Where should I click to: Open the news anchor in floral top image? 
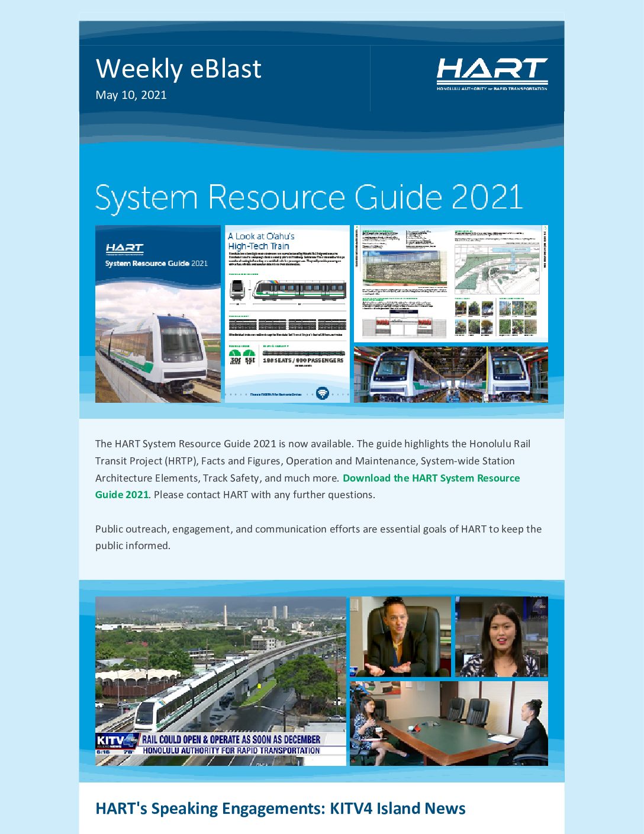pyautogui.click(x=501, y=637)
